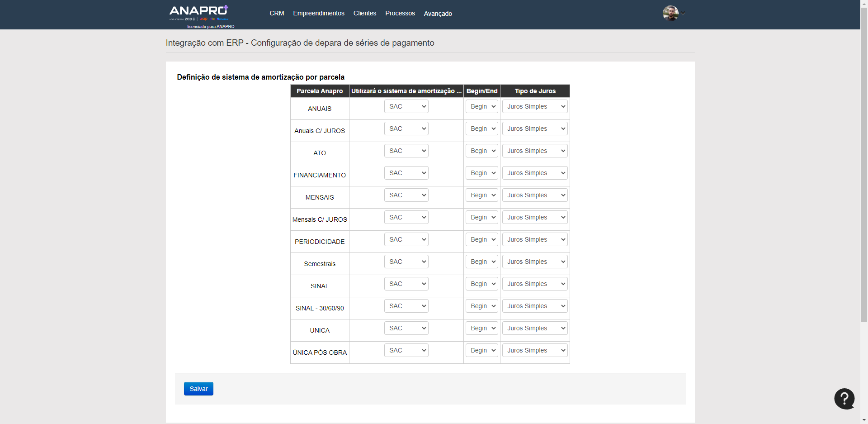The width and height of the screenshot is (868, 424).
Task: Open Tipo de Juros dropdown for FINANCIAMENTO
Action: 535,173
